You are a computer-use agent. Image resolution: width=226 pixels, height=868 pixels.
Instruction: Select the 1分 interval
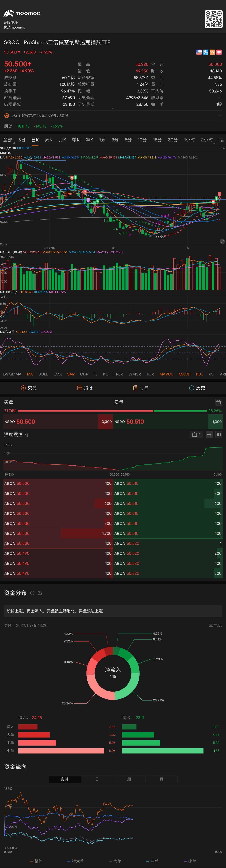(x=102, y=140)
